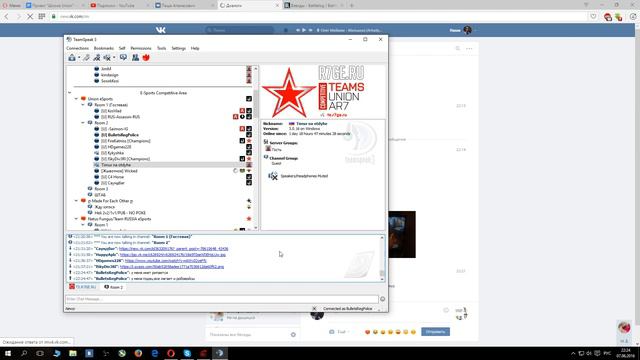The height and width of the screenshot is (360, 640).
Task: Click the Disconnect from server toolbar icon
Action: (x=87, y=58)
